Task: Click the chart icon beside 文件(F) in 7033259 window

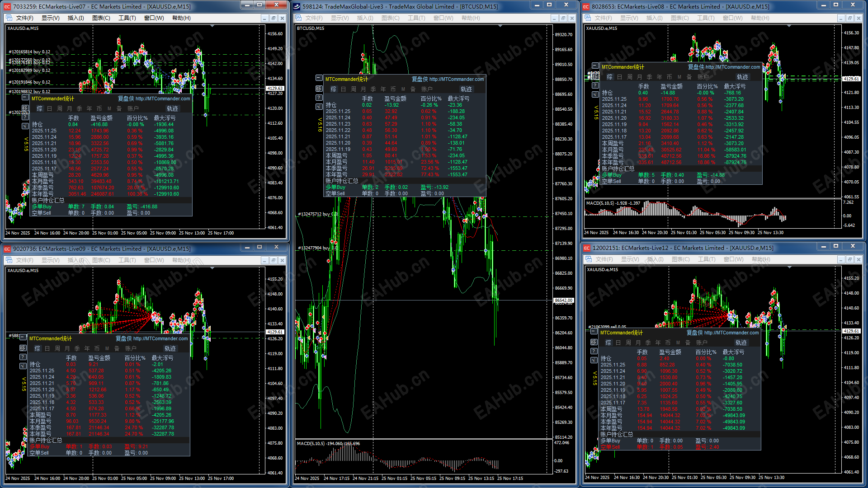Action: pos(9,18)
